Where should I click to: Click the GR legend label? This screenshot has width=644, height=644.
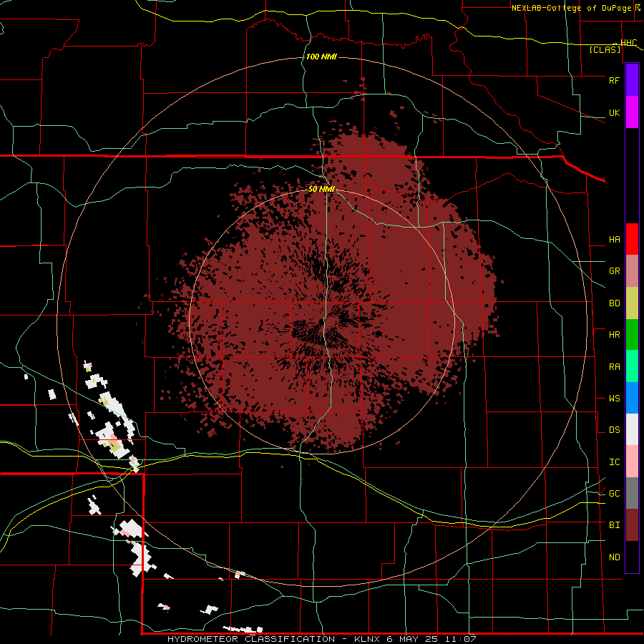click(614, 271)
